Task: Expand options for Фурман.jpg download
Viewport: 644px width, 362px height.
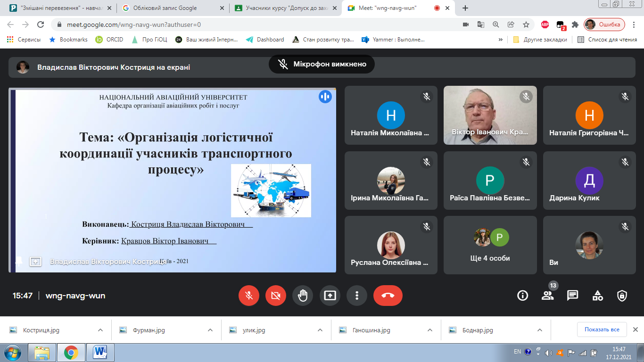Action: [210, 330]
